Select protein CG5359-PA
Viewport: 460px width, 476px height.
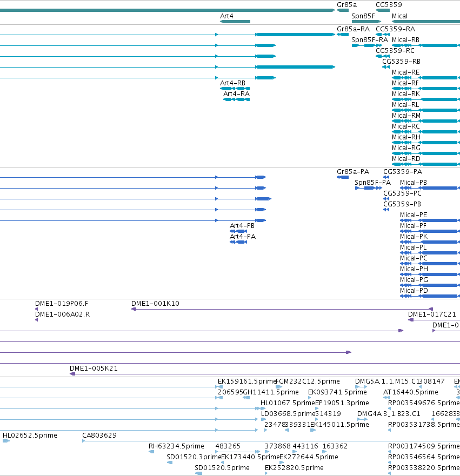pos(386,177)
